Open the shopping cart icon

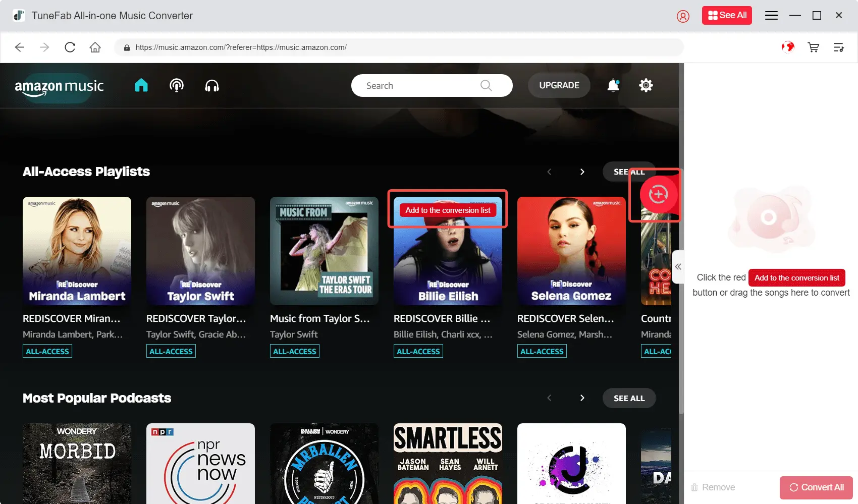pyautogui.click(x=813, y=47)
